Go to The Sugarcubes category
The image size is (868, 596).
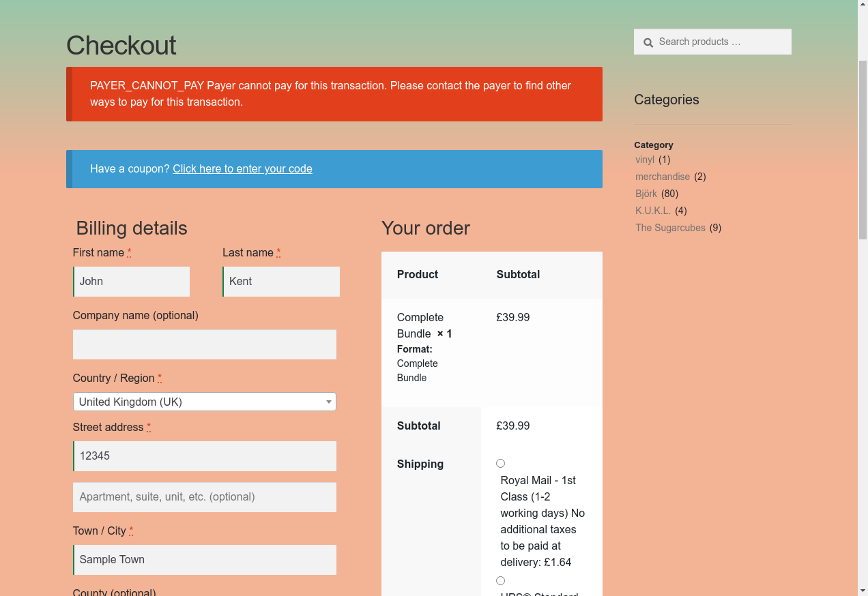(670, 228)
